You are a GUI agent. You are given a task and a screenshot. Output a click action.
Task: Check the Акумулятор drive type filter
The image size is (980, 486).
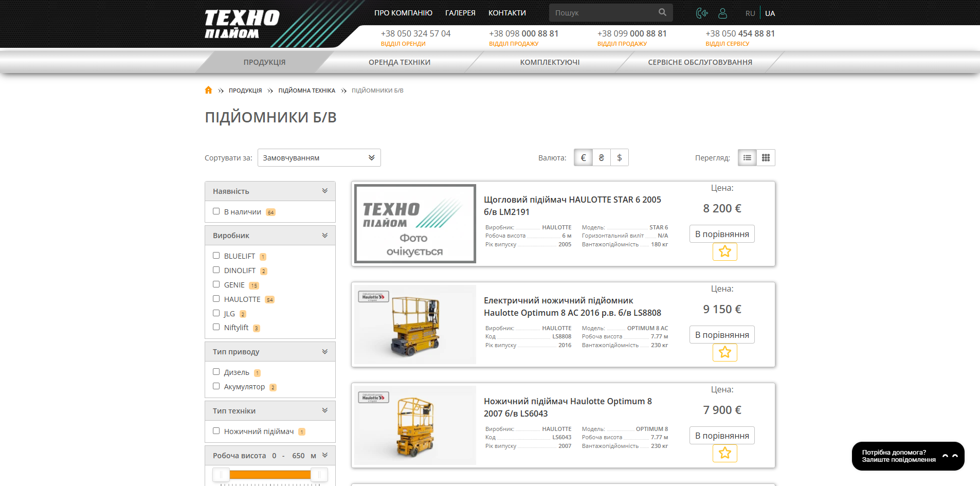[x=216, y=386]
